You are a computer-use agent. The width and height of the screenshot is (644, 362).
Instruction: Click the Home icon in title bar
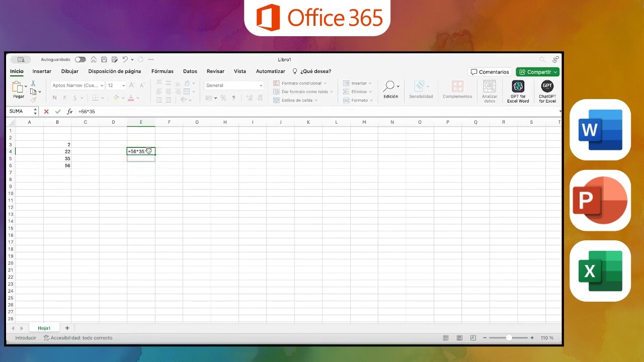pyautogui.click(x=94, y=59)
